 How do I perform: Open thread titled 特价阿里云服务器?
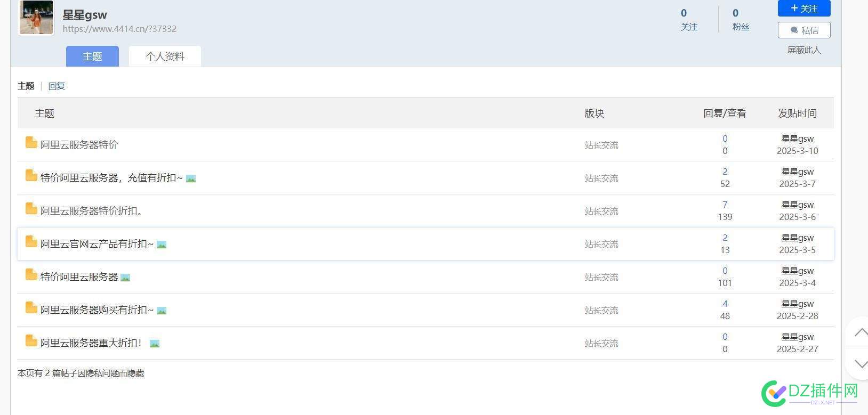79,277
